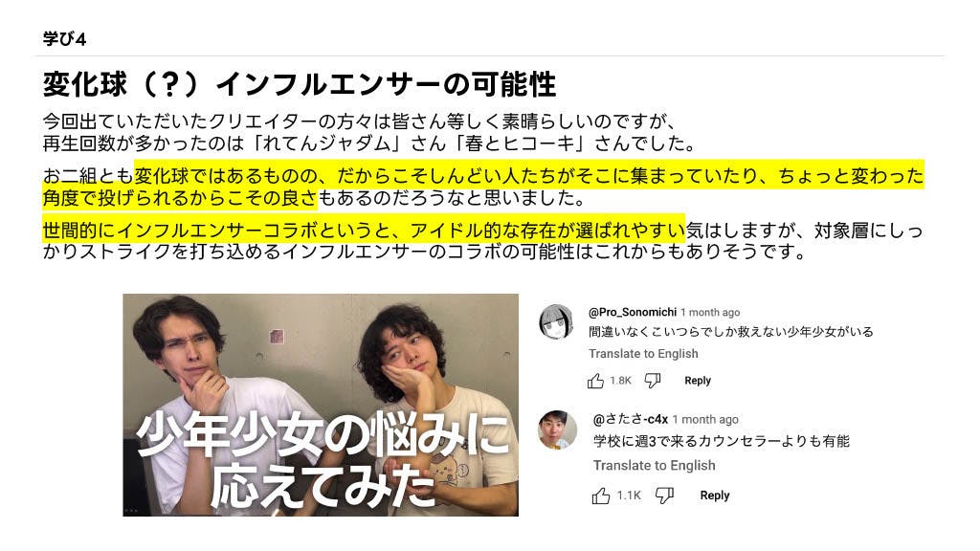The width and height of the screenshot is (980, 551).
Task: Click the first yellow highlighted sentence
Action: [483, 187]
